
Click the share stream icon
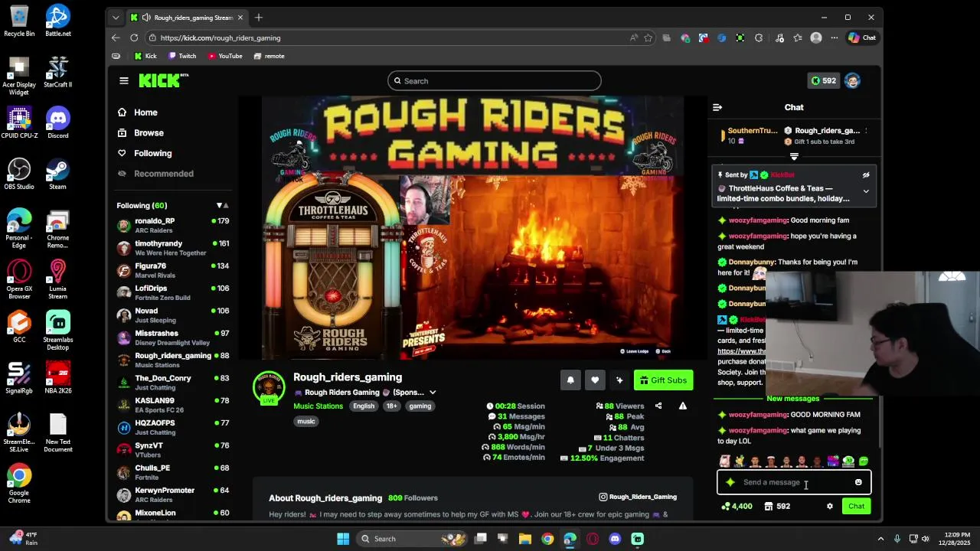tap(658, 406)
